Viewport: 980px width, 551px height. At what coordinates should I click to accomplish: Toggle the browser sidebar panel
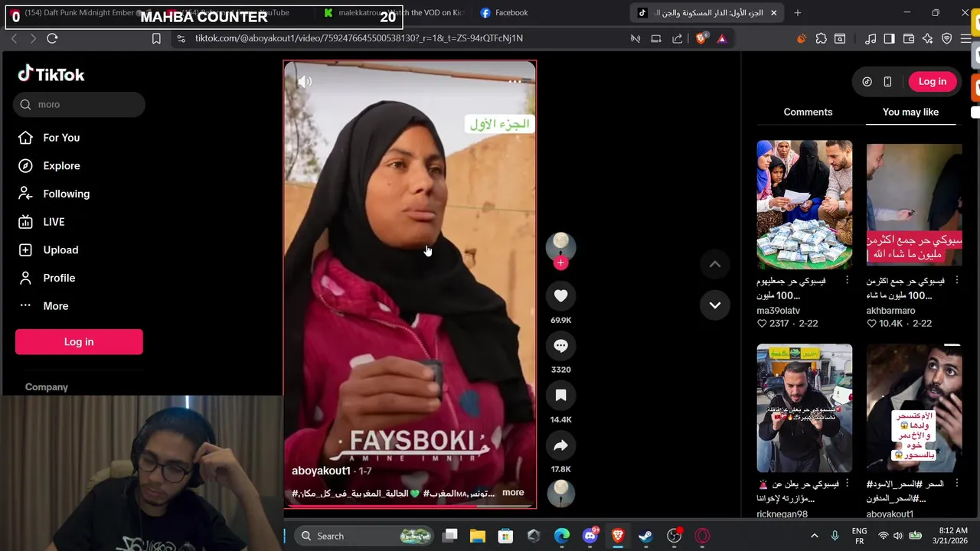pos(889,38)
